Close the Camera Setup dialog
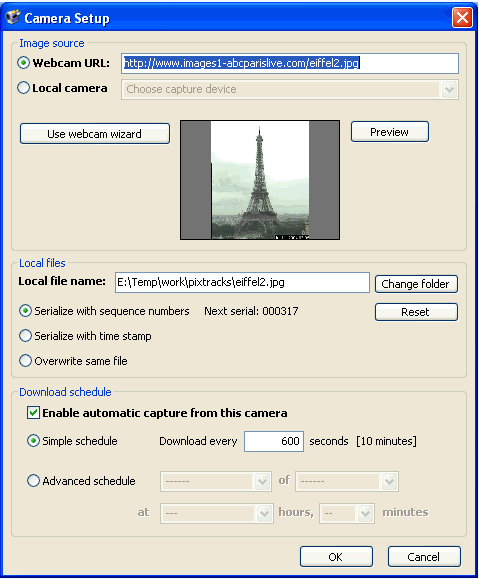 coord(462,17)
